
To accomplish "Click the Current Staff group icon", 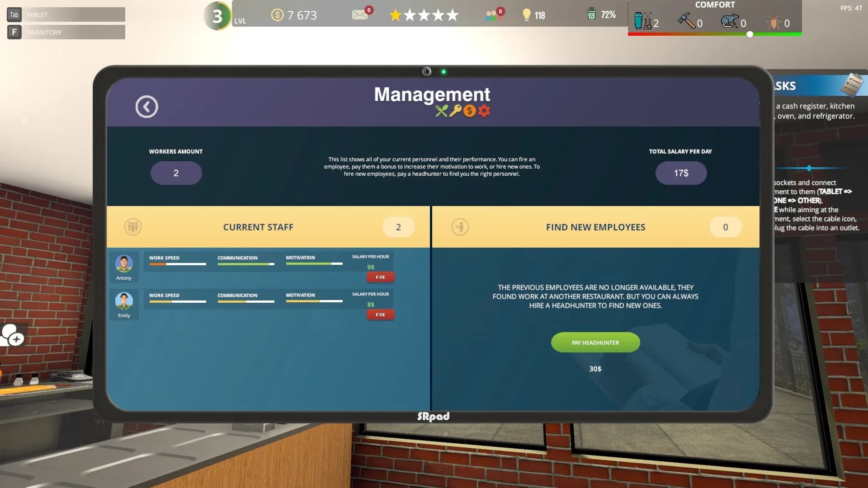I will (x=133, y=227).
